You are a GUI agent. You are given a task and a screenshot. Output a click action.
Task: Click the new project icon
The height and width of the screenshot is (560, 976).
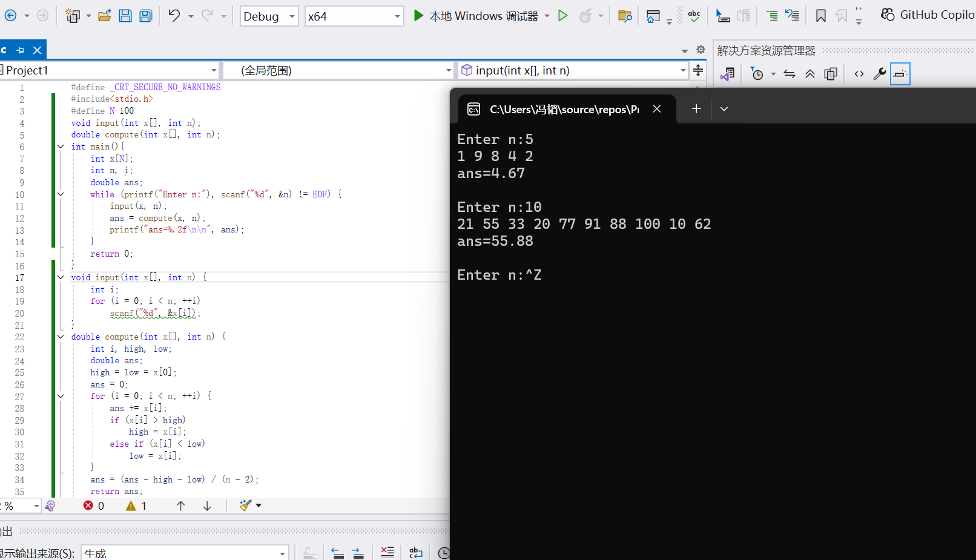73,16
